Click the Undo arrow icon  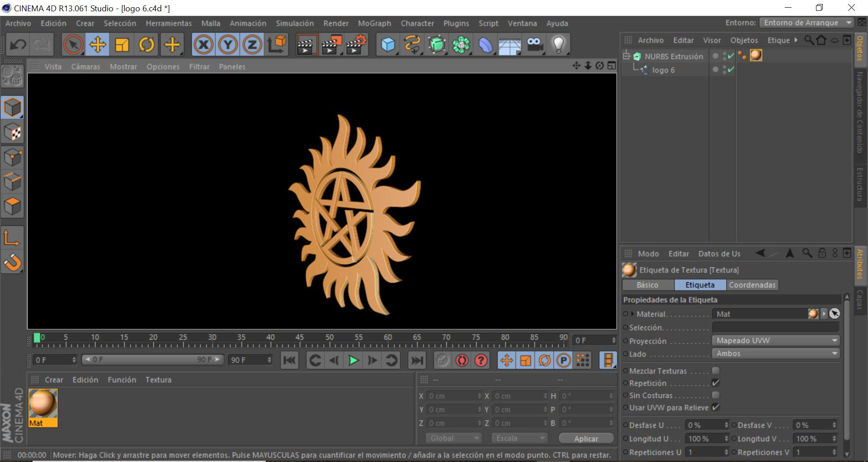coord(18,44)
